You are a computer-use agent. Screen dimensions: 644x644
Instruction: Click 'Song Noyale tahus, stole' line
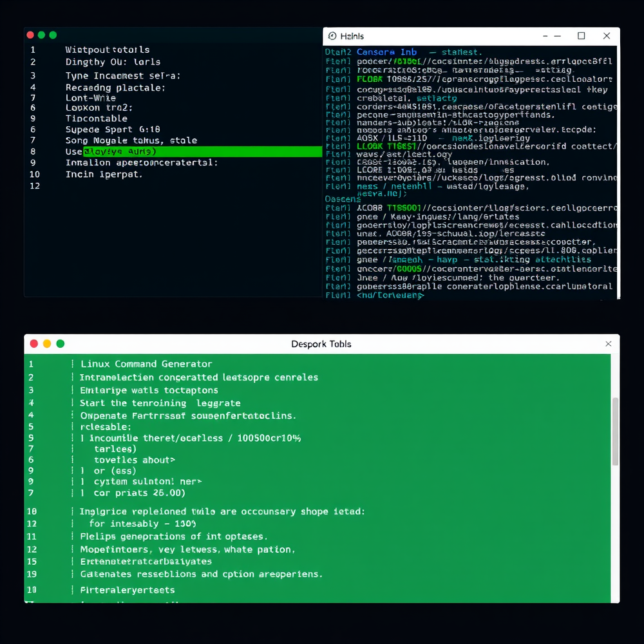click(x=131, y=140)
